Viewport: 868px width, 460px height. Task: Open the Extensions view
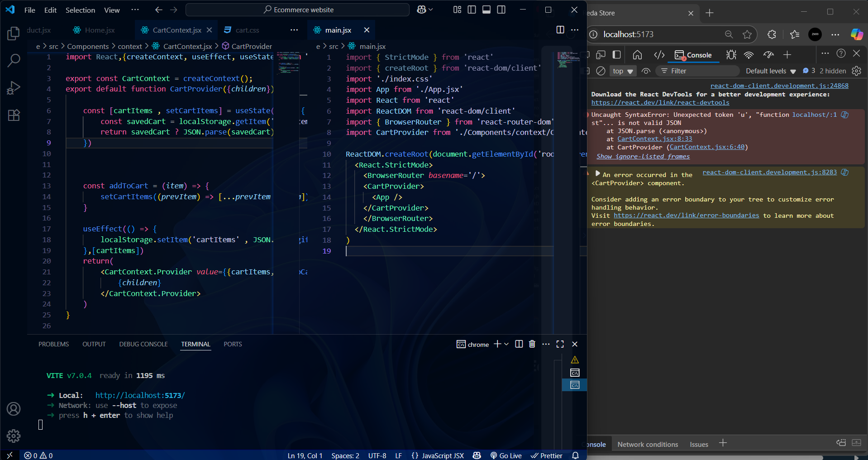(14, 115)
